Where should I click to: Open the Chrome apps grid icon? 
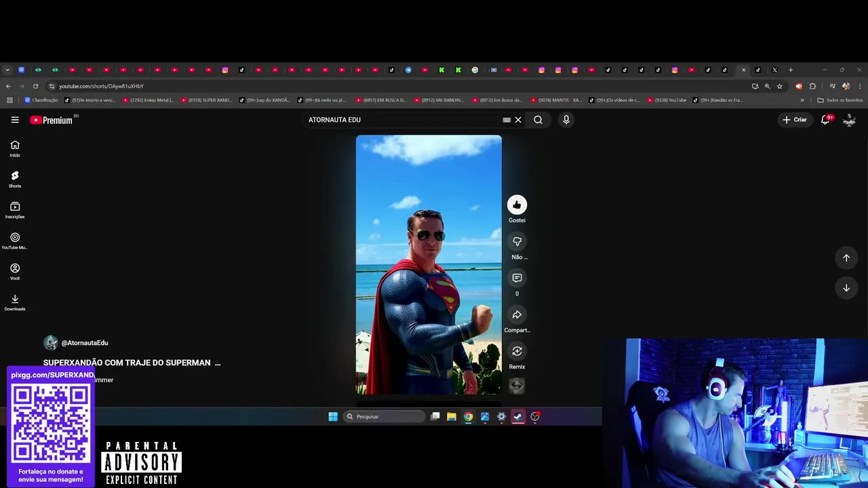tap(9, 100)
